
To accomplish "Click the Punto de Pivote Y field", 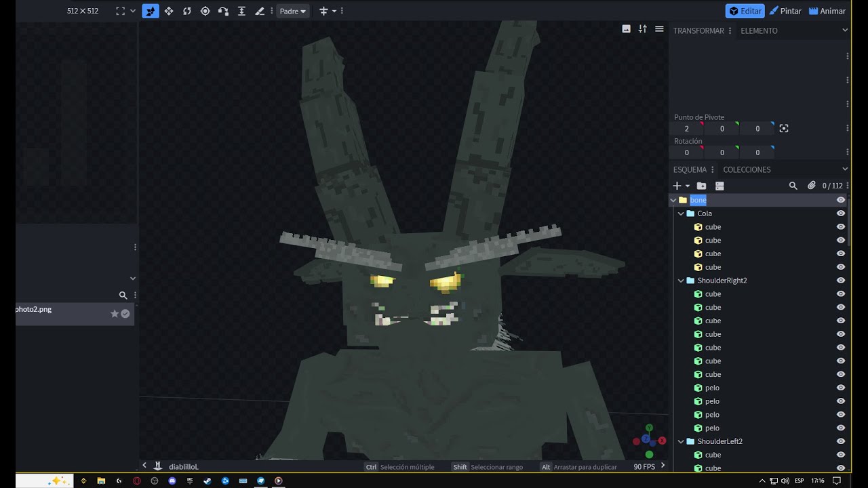I will pyautogui.click(x=722, y=129).
